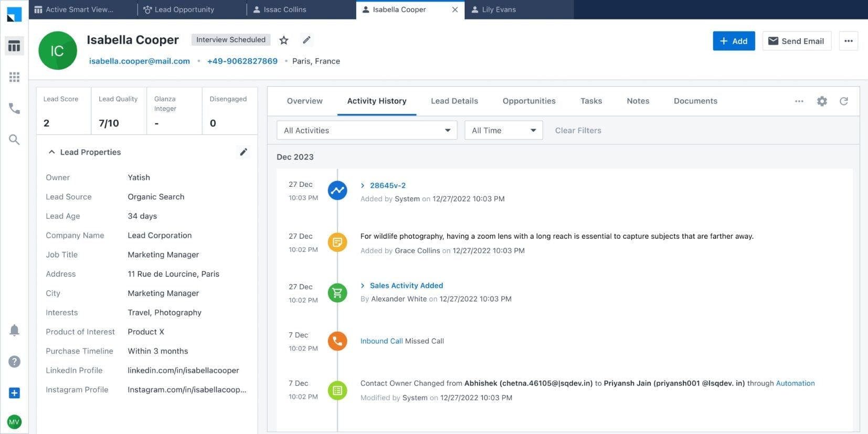
Task: Click the blue quick-add plus icon in sidebar
Action: coord(14,393)
